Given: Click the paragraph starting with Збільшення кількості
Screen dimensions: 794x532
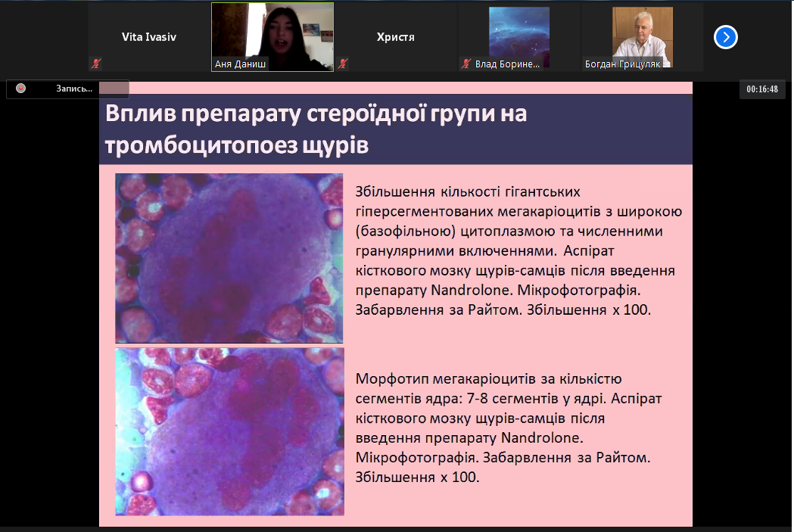Looking at the screenshot, I should coord(519,250).
